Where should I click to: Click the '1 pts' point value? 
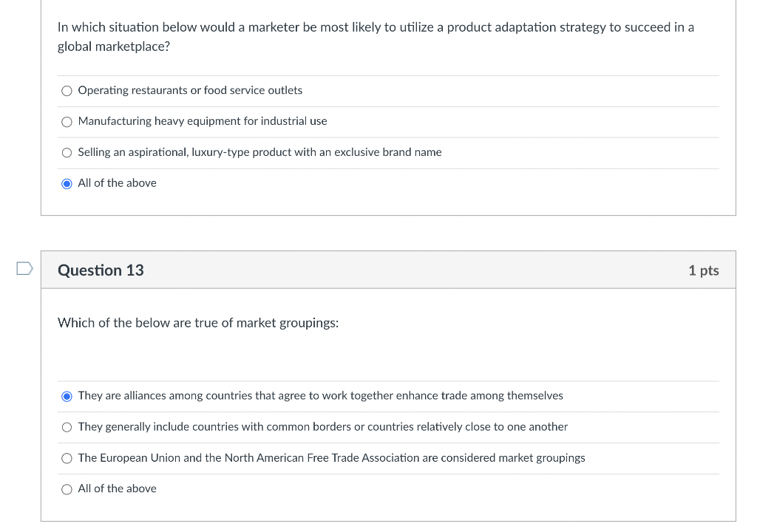[703, 270]
